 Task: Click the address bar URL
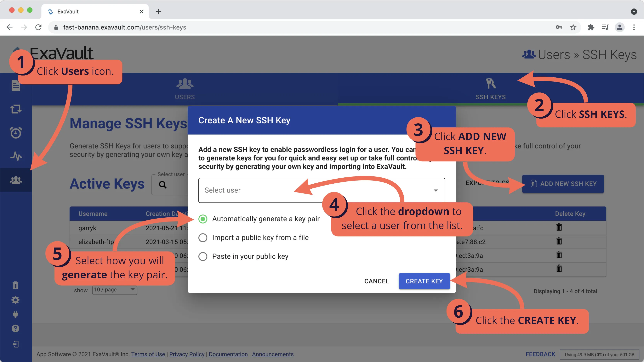tap(124, 27)
